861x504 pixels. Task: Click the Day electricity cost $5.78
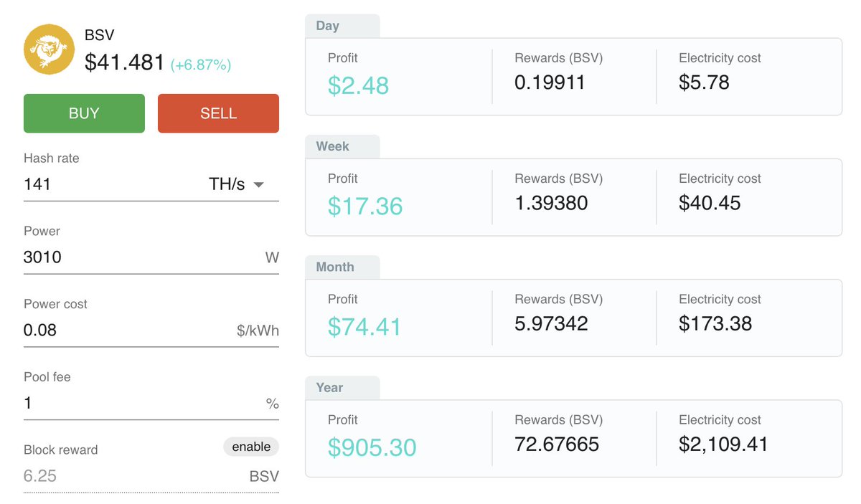pyautogui.click(x=704, y=82)
